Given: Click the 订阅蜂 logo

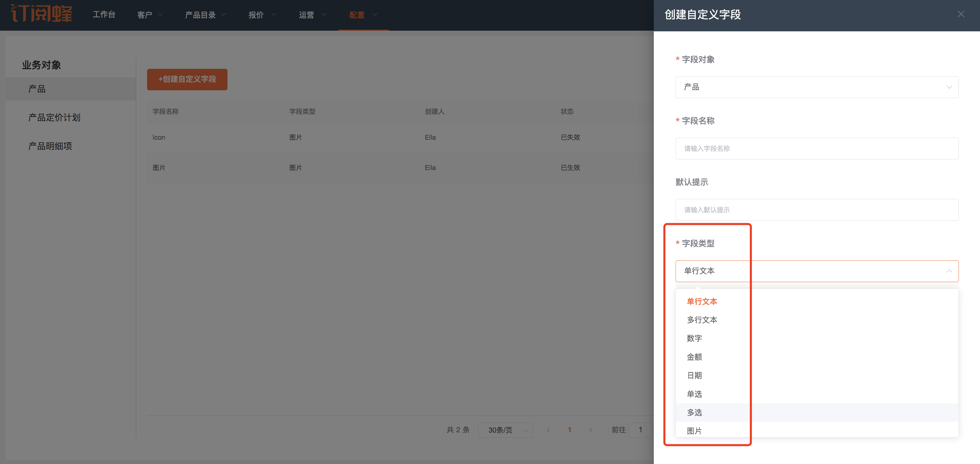Looking at the screenshot, I should [42, 14].
